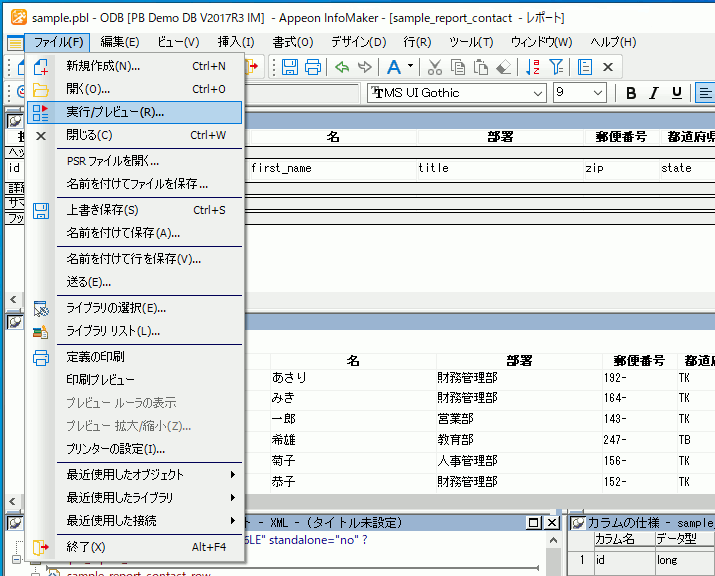The width and height of the screenshot is (715, 576).
Task: Click 名前を付けて保存(A)... menu entry
Action: point(123,233)
